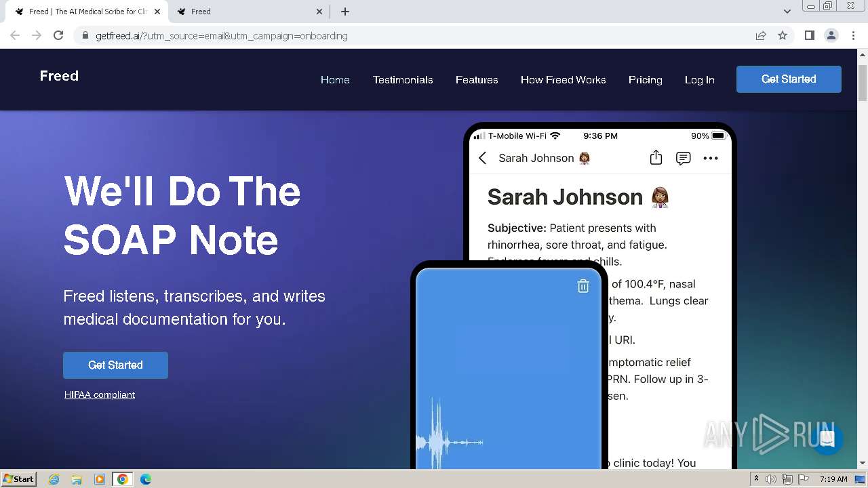Switch to the second Freed tab

(250, 12)
